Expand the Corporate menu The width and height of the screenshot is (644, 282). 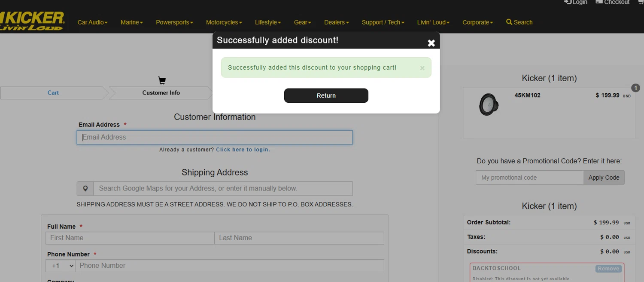(477, 22)
